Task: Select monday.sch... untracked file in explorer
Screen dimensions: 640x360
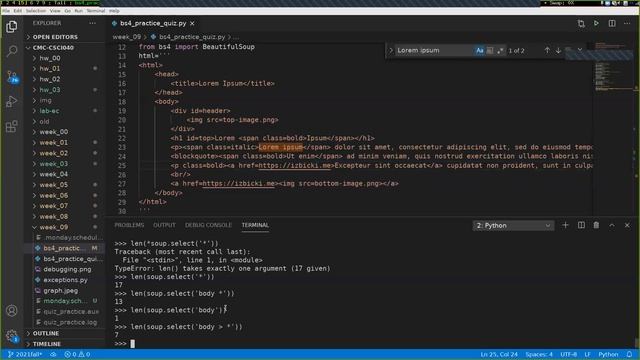Action: tap(65, 301)
